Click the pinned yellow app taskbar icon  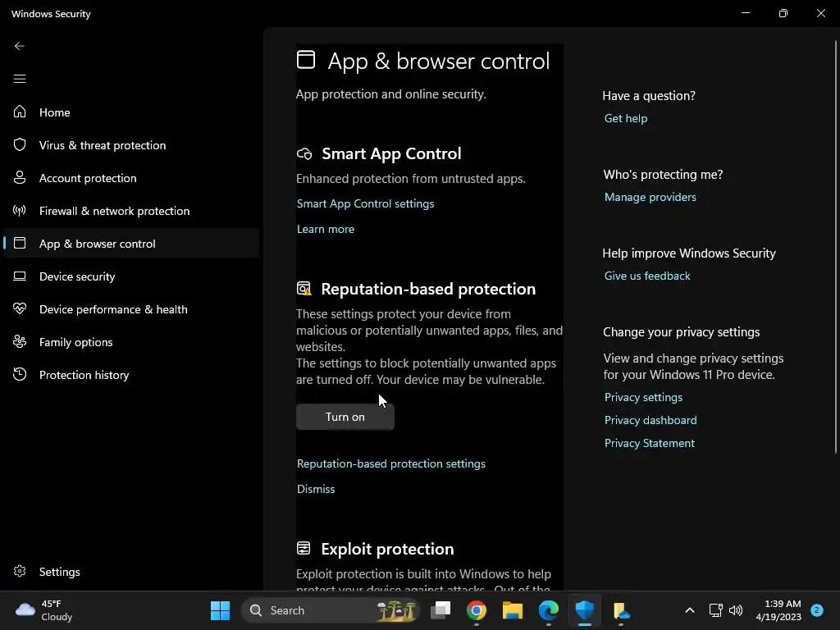[620, 610]
